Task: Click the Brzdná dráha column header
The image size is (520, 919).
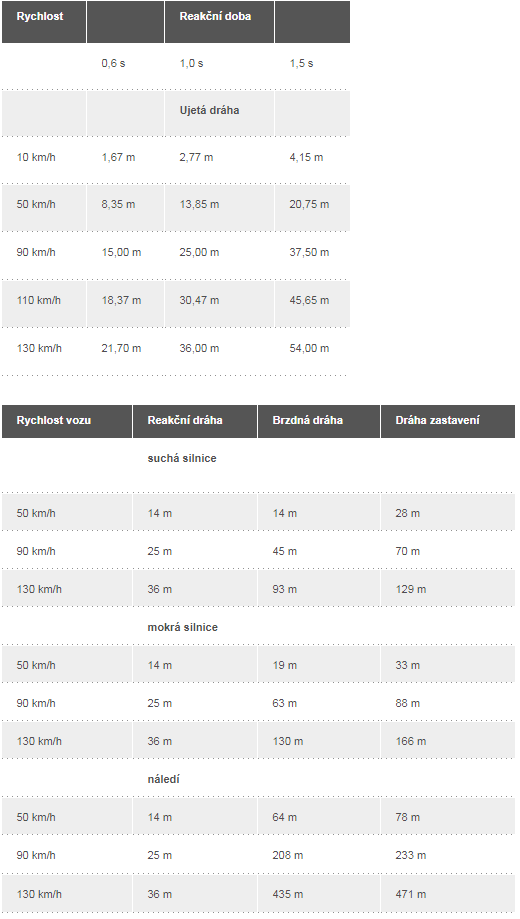Action: click(x=319, y=421)
